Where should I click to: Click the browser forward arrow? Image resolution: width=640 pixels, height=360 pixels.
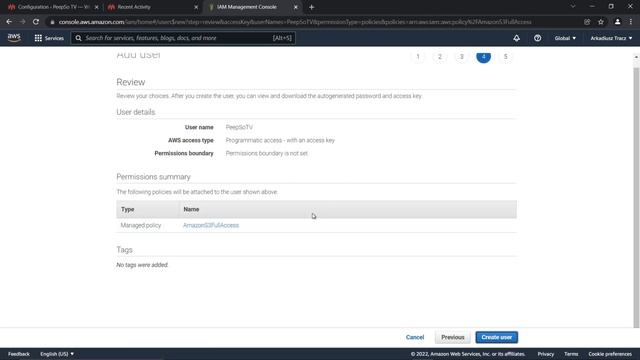click(22, 22)
